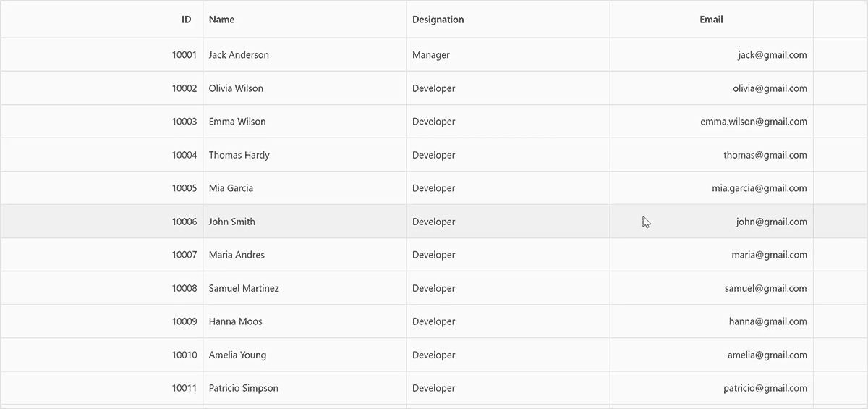Select the Hanna Moos name cell
The image size is (868, 409).
click(x=236, y=321)
